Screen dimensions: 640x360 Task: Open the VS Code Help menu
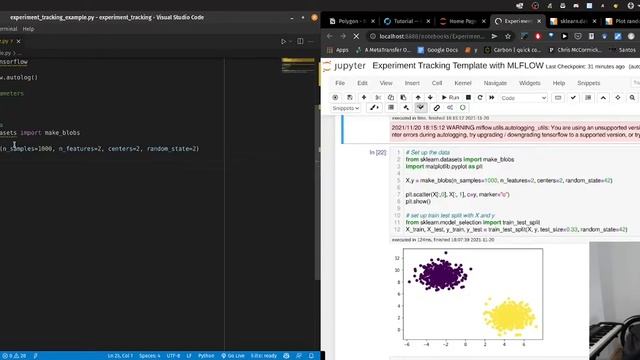(28, 29)
